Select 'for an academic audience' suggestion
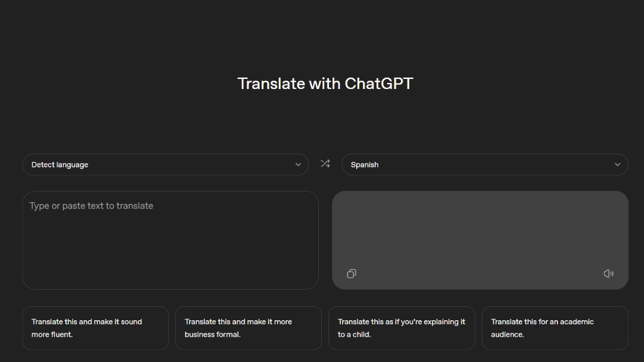The width and height of the screenshot is (644, 362). 555,328
